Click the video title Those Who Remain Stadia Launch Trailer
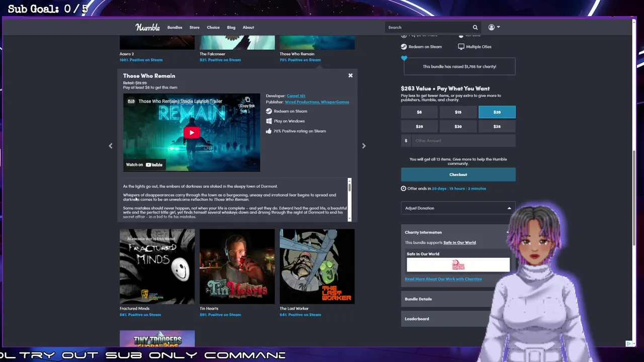This screenshot has height=362, width=644. pyautogui.click(x=180, y=101)
